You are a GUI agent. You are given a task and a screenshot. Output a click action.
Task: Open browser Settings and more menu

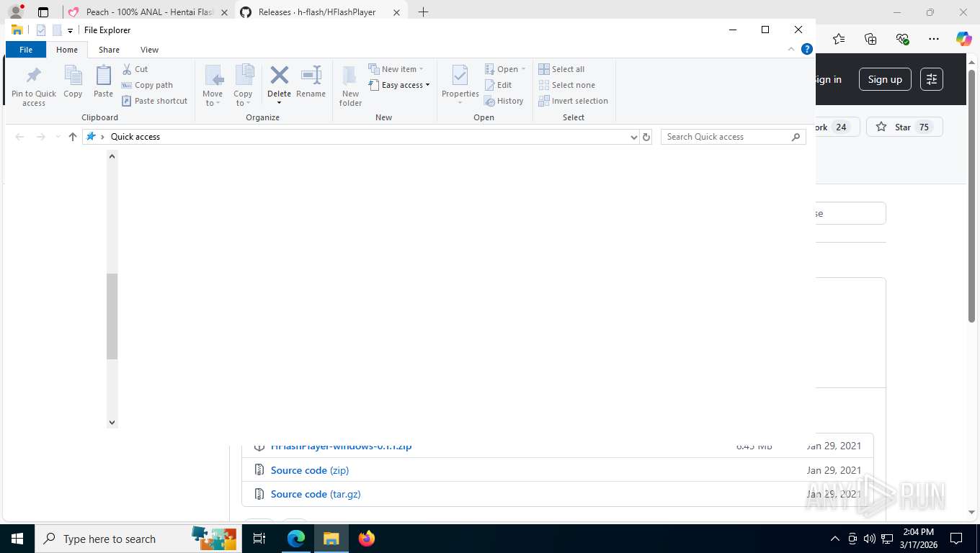934,39
